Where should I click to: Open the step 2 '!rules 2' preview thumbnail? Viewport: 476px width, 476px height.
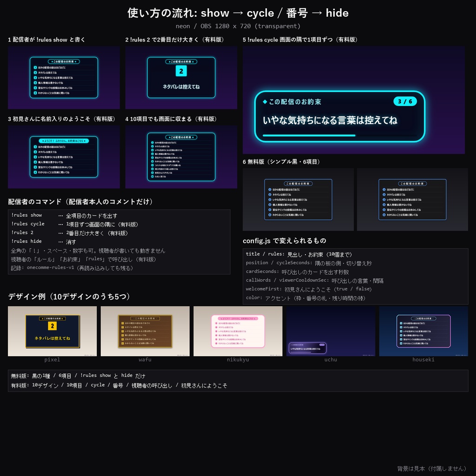(x=181, y=78)
